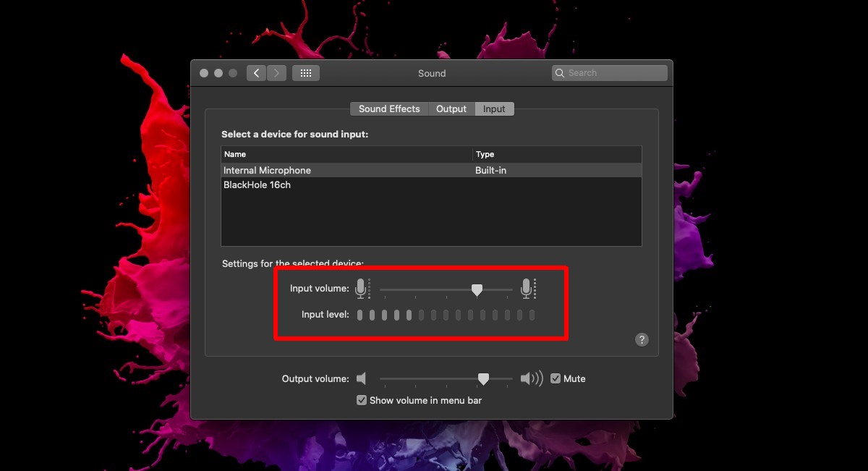
Task: Switch to the Sound Effects tab
Action: click(389, 109)
